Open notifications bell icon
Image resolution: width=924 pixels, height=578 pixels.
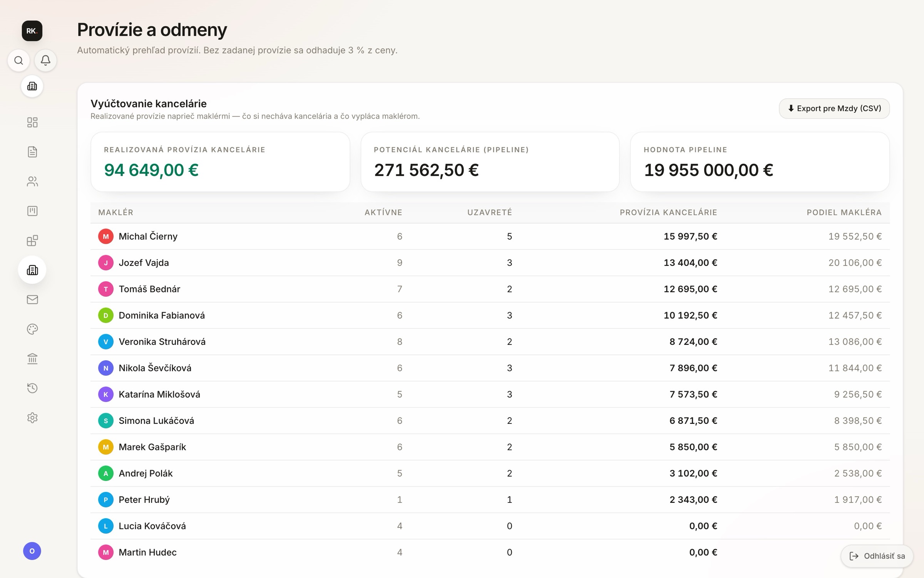[45, 60]
